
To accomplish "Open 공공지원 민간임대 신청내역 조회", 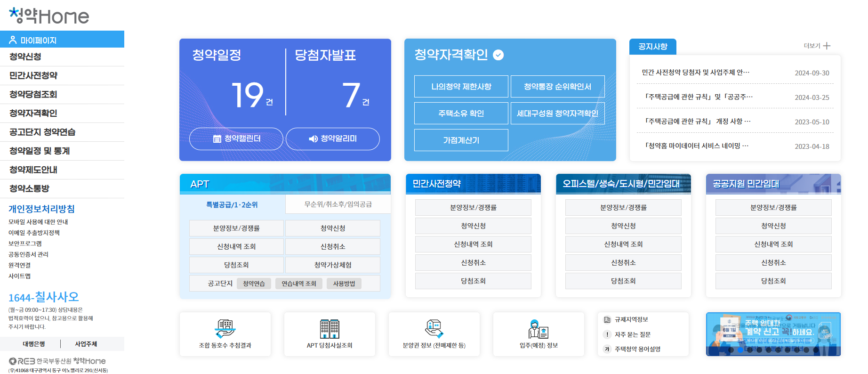I will click(x=773, y=244).
